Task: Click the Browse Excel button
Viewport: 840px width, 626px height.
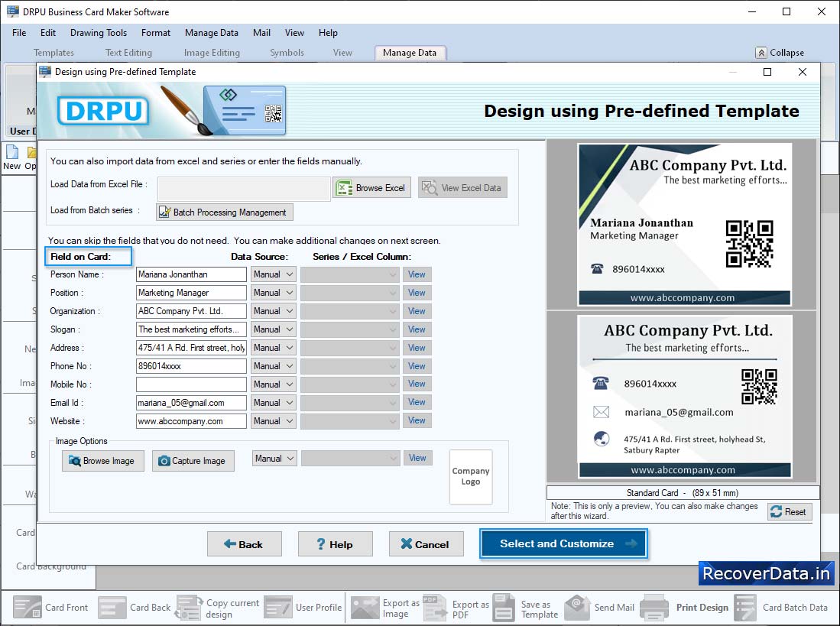Action: (x=371, y=187)
